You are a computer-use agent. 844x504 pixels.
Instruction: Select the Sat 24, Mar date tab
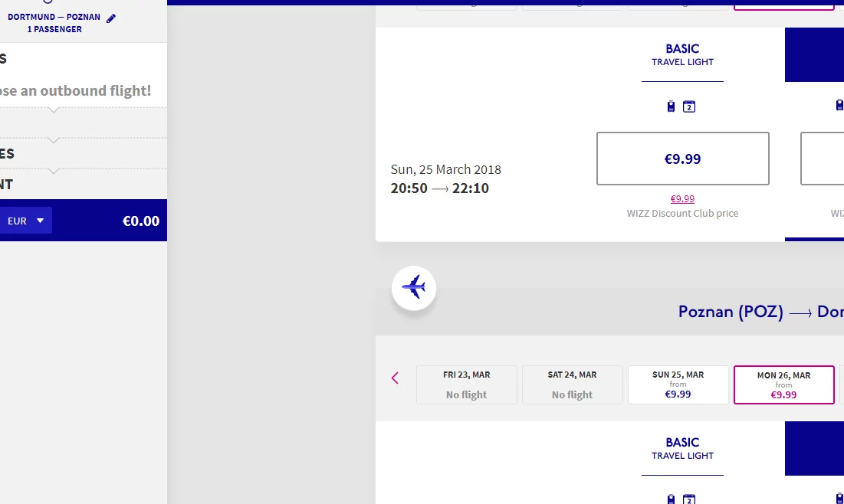tap(572, 385)
